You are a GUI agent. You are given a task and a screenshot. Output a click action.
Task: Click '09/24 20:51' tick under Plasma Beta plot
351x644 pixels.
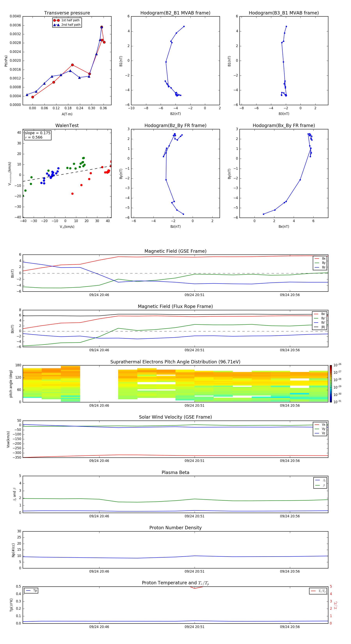[x=194, y=516]
